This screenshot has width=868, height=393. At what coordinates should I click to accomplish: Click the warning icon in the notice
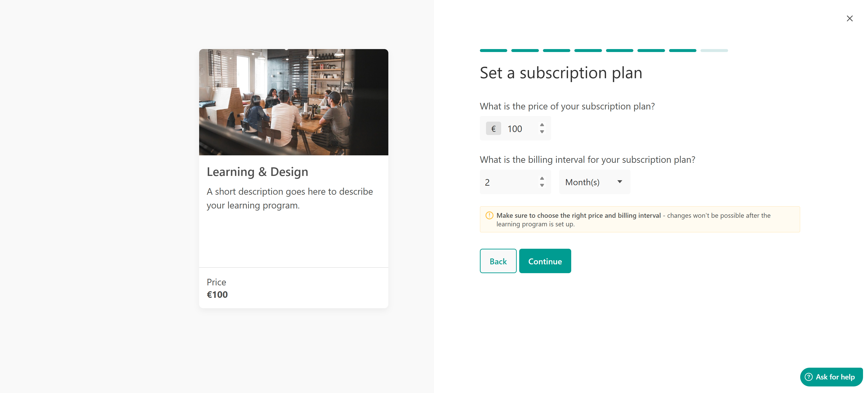pos(489,215)
